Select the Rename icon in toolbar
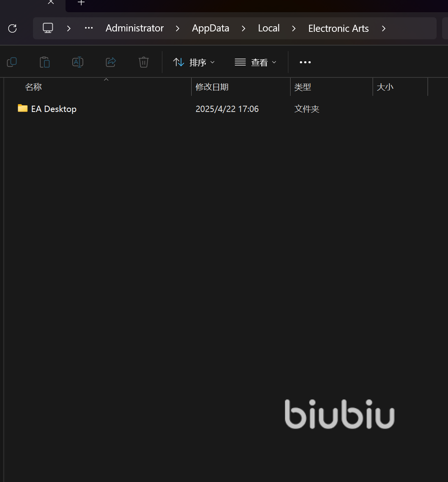The image size is (448, 482). tap(78, 62)
